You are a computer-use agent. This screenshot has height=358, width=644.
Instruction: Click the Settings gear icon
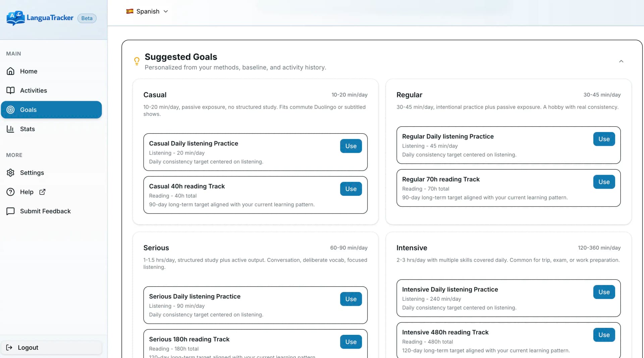[11, 173]
